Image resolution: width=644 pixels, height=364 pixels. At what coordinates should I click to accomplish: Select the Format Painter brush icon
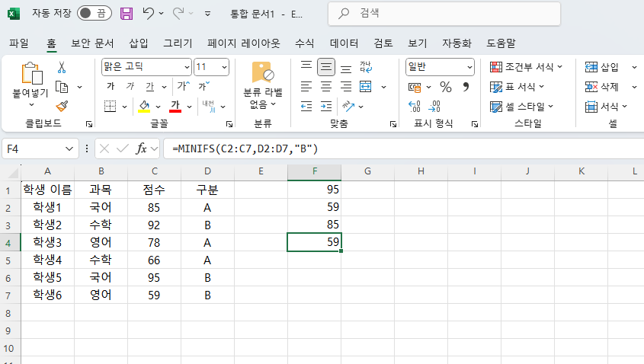[62, 106]
